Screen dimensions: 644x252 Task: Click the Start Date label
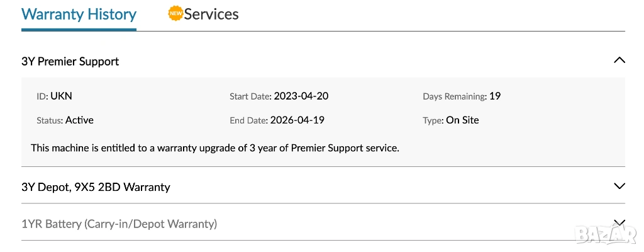click(250, 97)
